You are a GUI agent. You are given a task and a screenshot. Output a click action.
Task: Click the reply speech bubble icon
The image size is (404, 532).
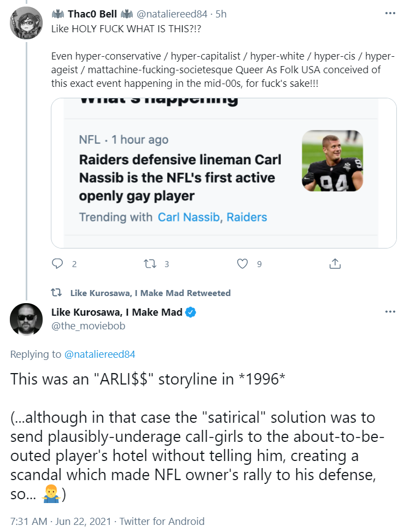pos(57,264)
